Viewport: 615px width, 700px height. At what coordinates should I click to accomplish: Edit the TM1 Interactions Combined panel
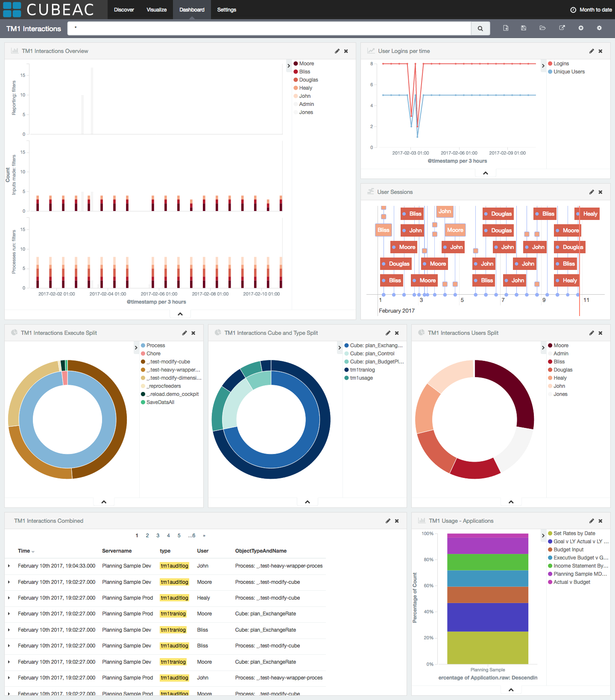(388, 521)
